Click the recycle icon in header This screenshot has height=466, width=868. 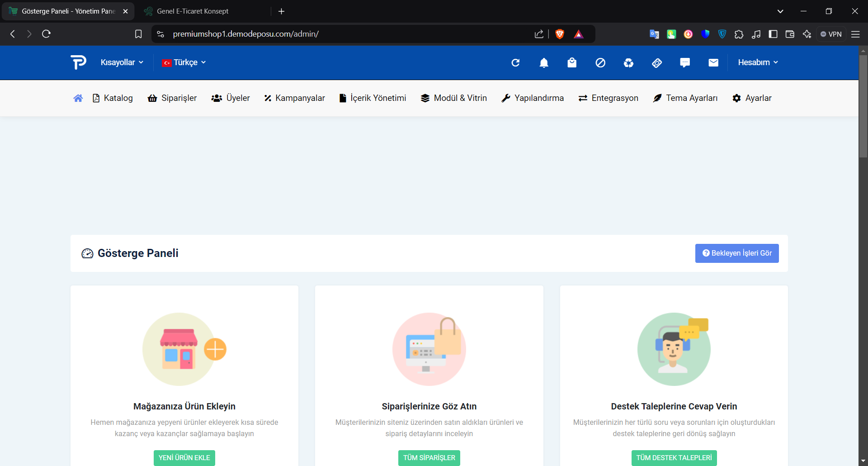tap(628, 63)
